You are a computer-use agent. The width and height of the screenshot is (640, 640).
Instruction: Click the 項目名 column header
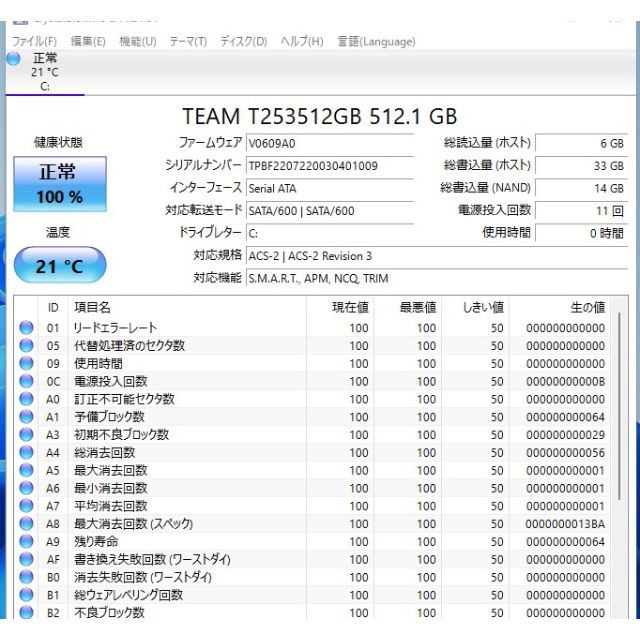187,307
